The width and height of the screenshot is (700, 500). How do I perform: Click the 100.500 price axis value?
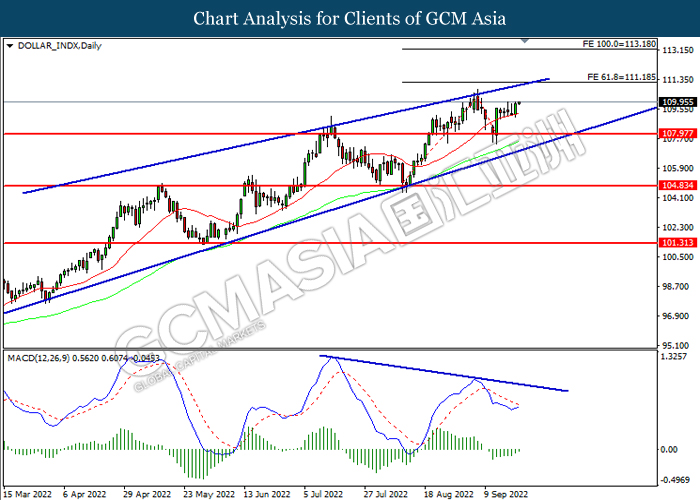click(677, 257)
